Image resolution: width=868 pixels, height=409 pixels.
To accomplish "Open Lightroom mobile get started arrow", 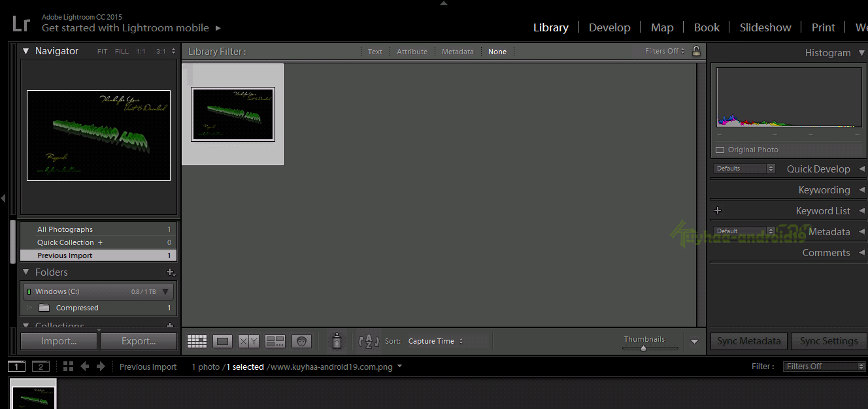I will pyautogui.click(x=218, y=28).
